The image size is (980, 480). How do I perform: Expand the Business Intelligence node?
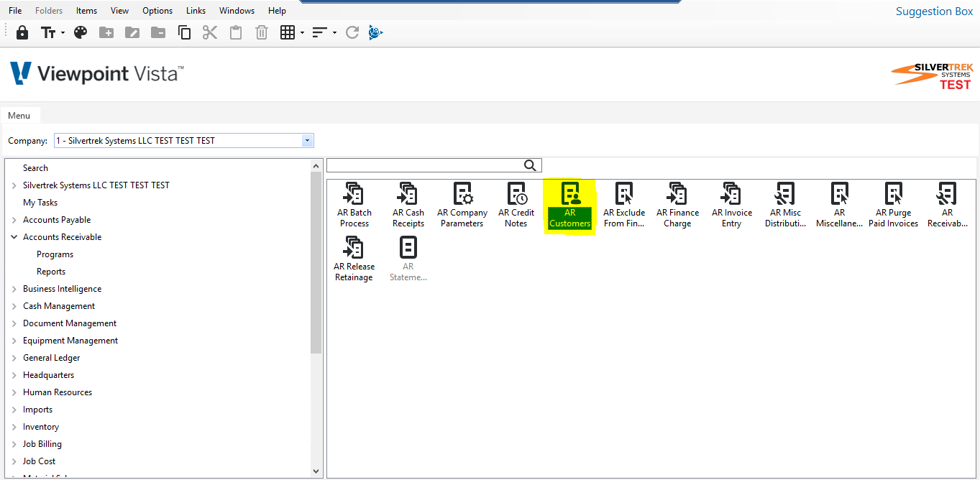tap(14, 289)
